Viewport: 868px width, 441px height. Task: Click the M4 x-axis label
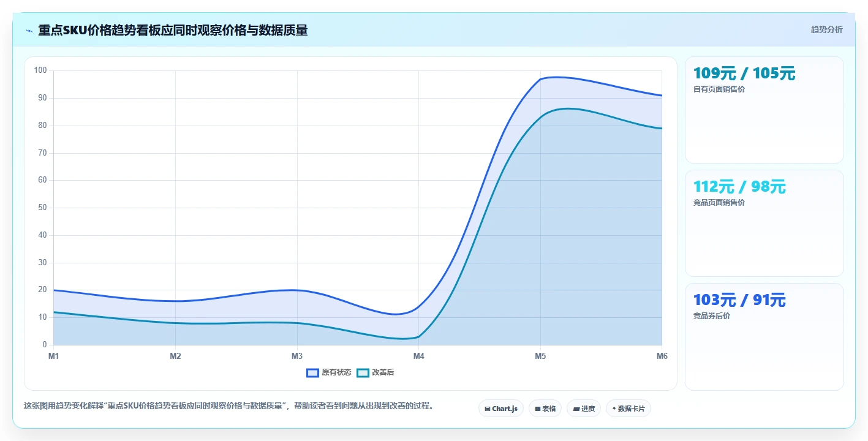(x=418, y=356)
